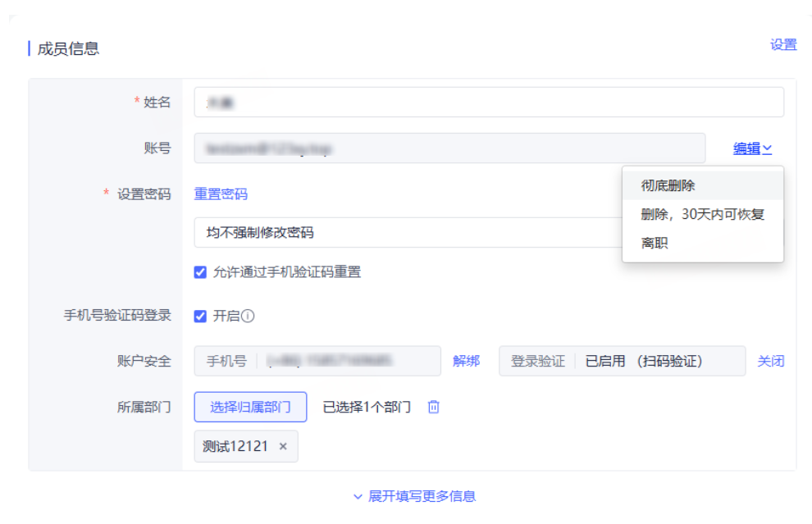Click the 成员信息 heading
Image resolution: width=812 pixels, height=524 pixels.
point(68,48)
